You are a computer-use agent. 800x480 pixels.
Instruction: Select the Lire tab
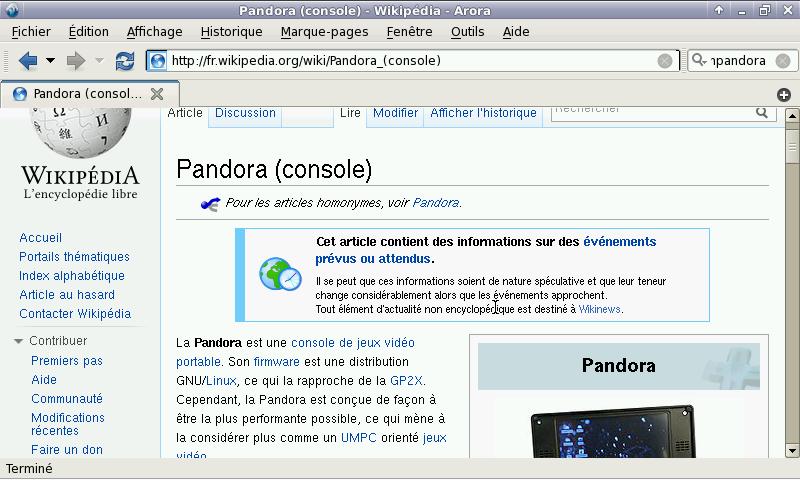(x=350, y=113)
